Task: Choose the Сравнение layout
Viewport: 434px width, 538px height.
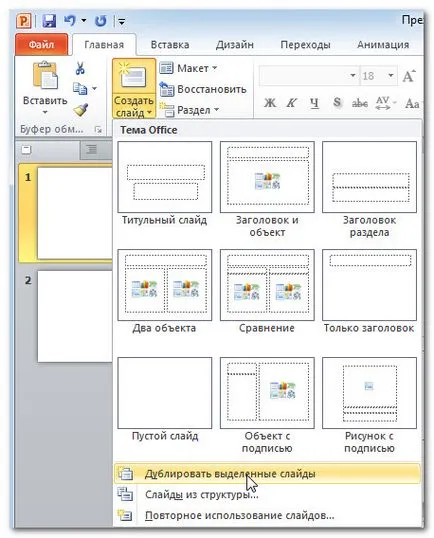Action: [267, 291]
